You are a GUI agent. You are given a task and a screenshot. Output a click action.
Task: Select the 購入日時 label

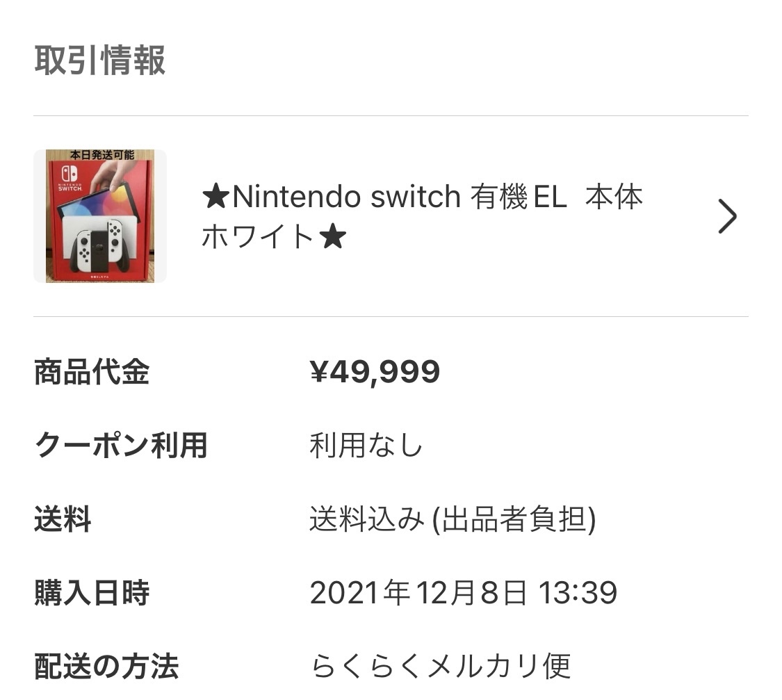click(x=92, y=593)
